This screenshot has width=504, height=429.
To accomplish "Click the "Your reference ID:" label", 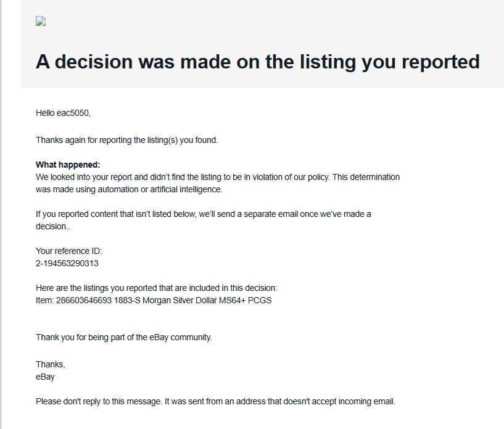I will pos(68,251).
